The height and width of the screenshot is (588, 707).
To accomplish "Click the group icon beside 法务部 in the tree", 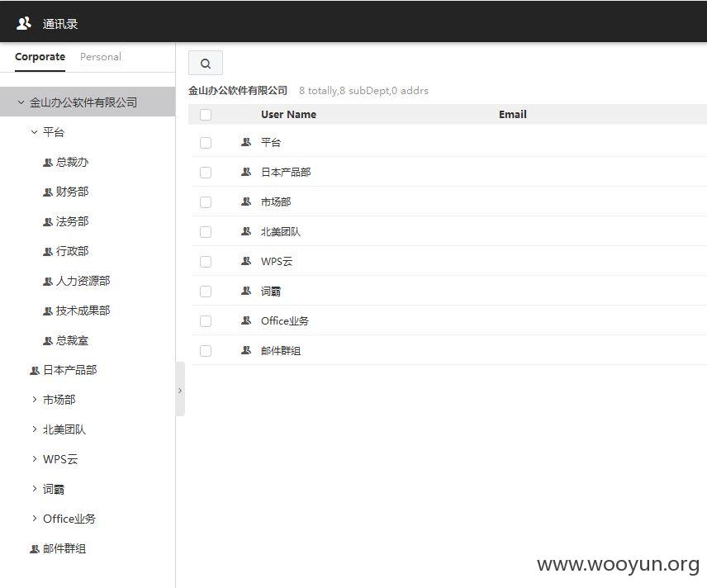I will (x=48, y=222).
